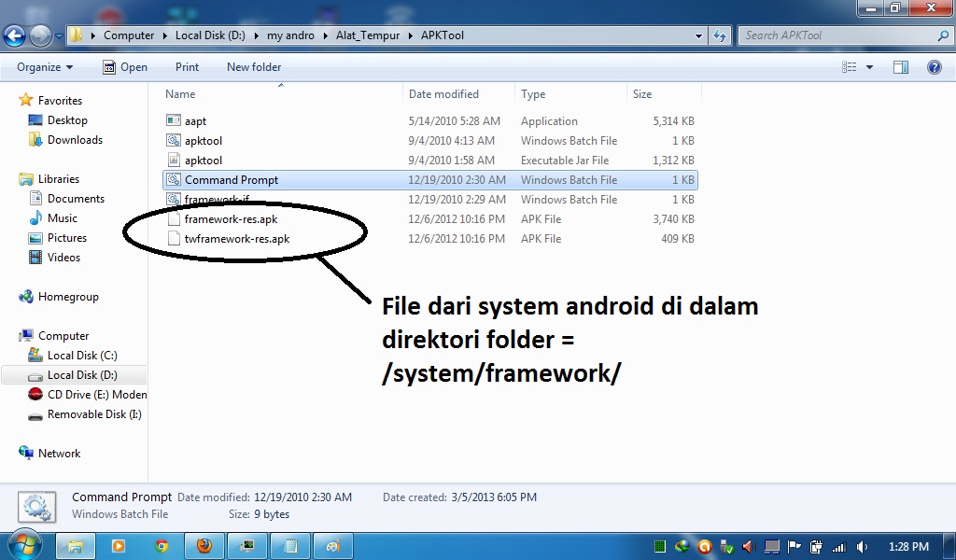Open the volume speaker icon in tray
This screenshot has width=956, height=560.
pos(862,546)
